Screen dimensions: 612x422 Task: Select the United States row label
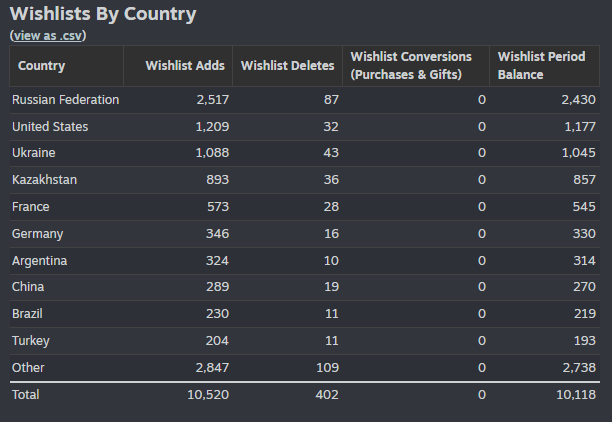click(x=50, y=127)
